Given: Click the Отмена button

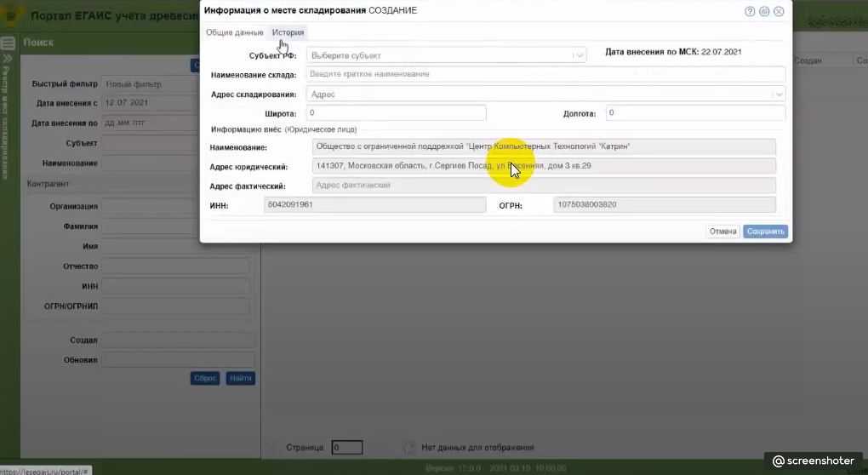Looking at the screenshot, I should point(722,232).
